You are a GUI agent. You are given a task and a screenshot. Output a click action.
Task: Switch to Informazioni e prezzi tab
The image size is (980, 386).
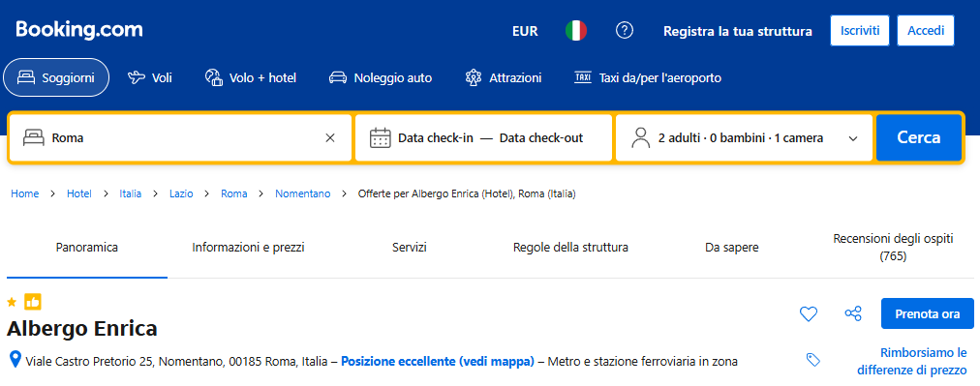pyautogui.click(x=248, y=248)
